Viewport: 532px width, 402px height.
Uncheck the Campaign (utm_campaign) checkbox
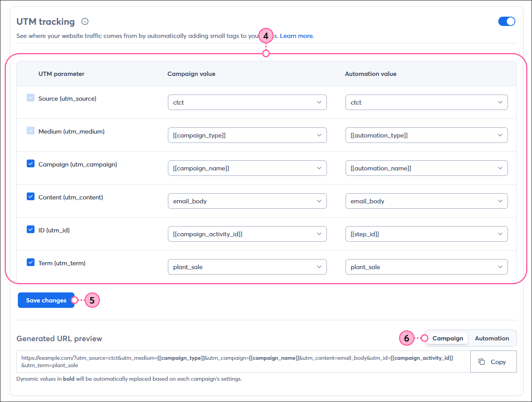click(x=31, y=163)
